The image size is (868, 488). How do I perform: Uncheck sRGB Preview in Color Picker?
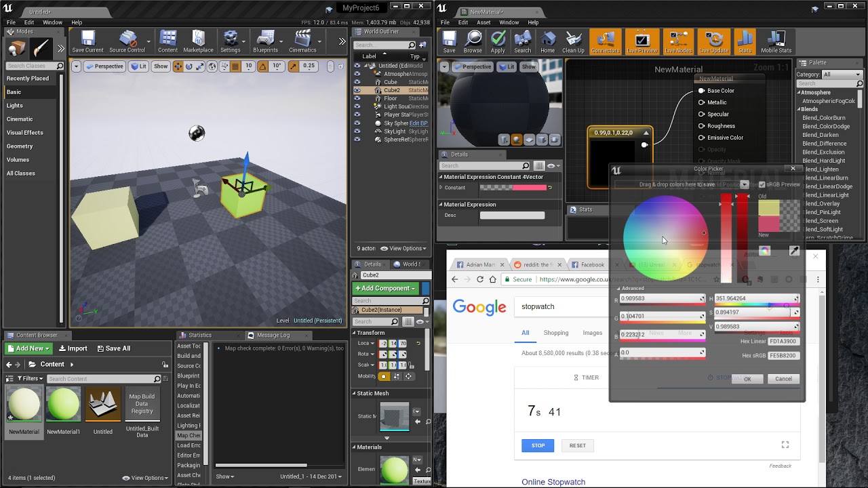coord(762,184)
